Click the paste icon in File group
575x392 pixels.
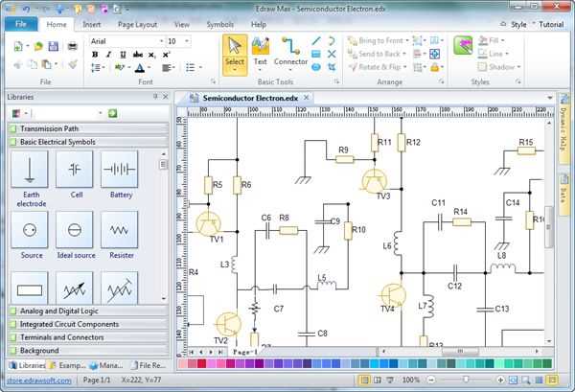pos(47,64)
